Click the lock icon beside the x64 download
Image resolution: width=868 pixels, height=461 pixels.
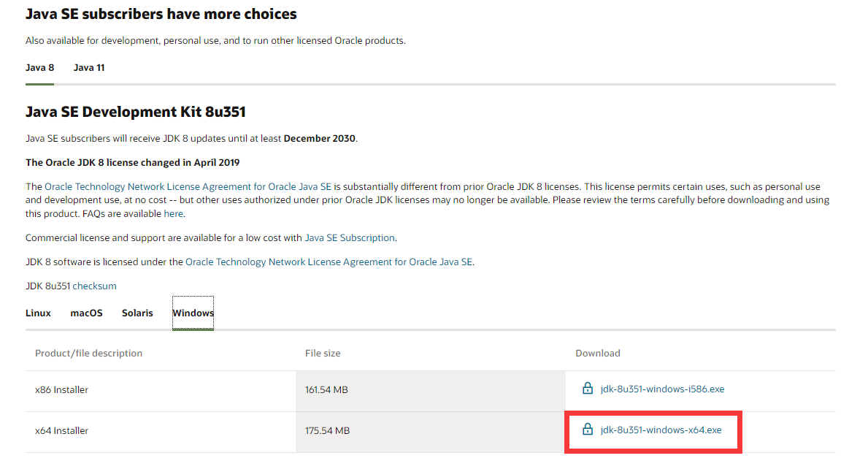pyautogui.click(x=588, y=430)
